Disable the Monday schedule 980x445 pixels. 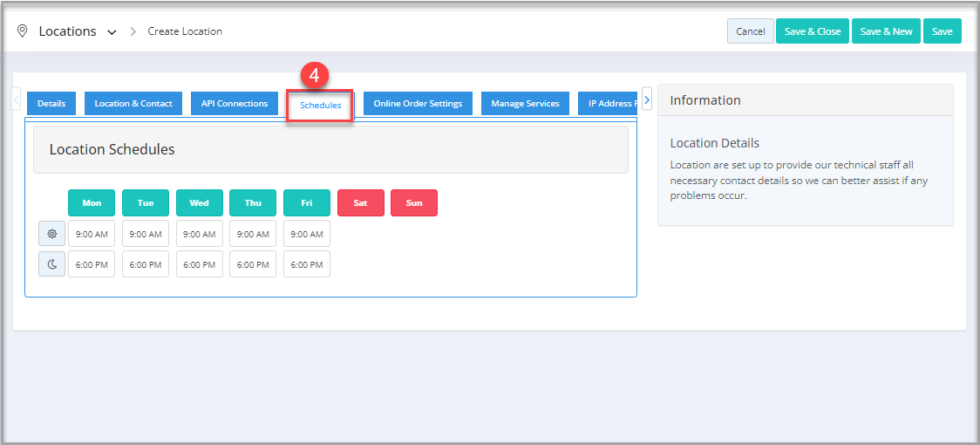tap(92, 203)
